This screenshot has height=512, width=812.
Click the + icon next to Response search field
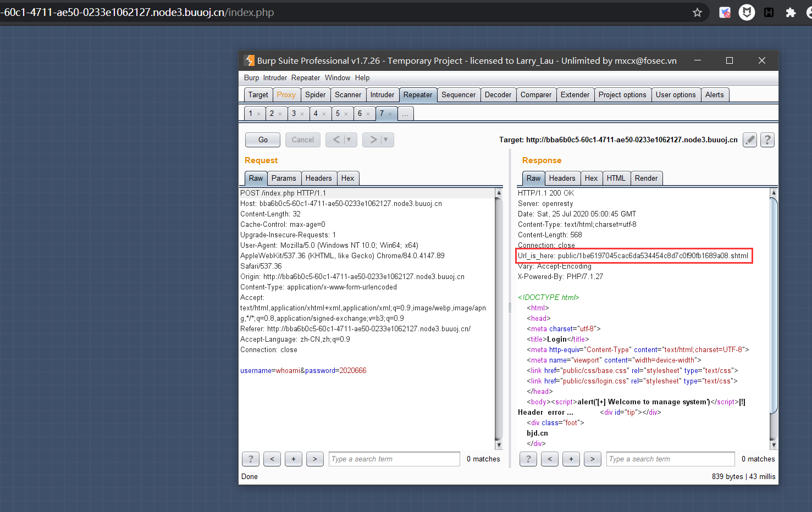[x=571, y=459]
